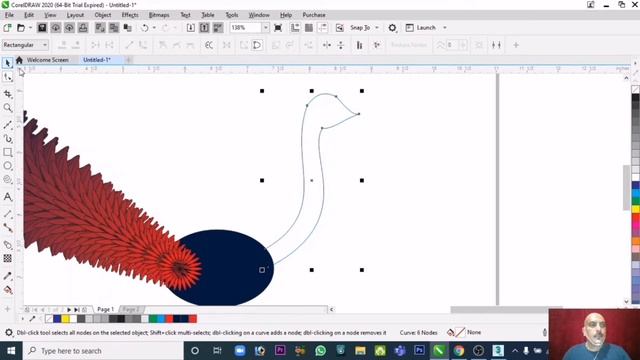Image resolution: width=640 pixels, height=360 pixels.
Task: Click the zoom percentage input field
Action: point(245,28)
